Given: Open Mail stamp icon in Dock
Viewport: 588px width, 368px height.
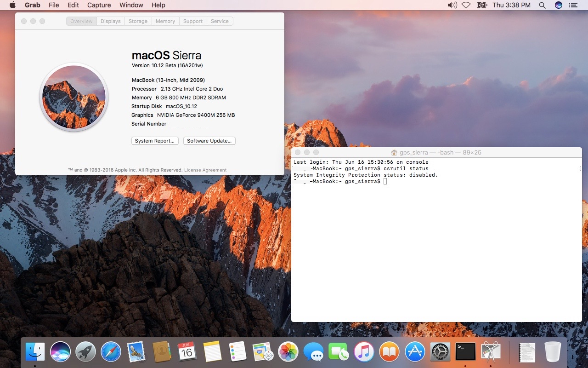Looking at the screenshot, I should tap(136, 352).
